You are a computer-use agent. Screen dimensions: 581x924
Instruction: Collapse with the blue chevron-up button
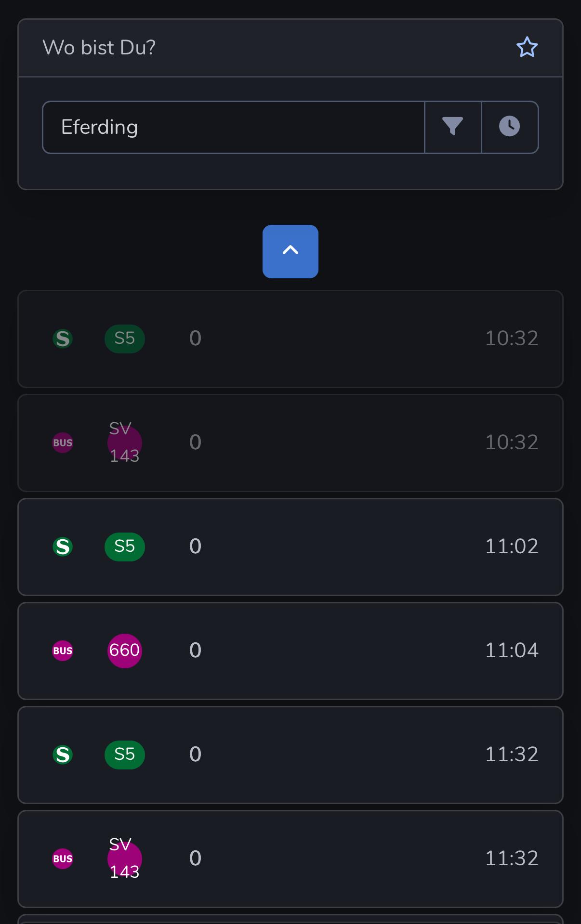290,251
